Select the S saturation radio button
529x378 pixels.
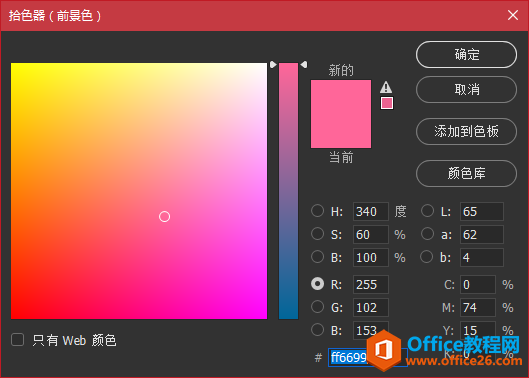(317, 234)
